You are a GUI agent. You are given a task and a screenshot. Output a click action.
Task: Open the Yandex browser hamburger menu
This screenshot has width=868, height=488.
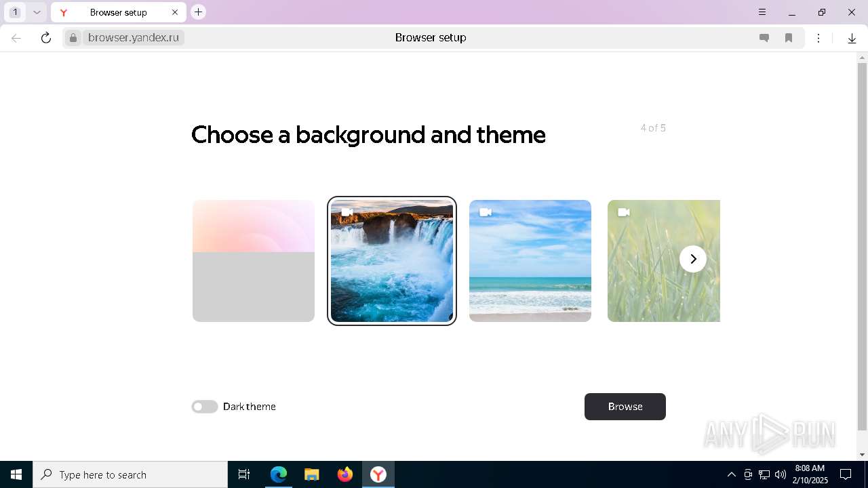762,12
